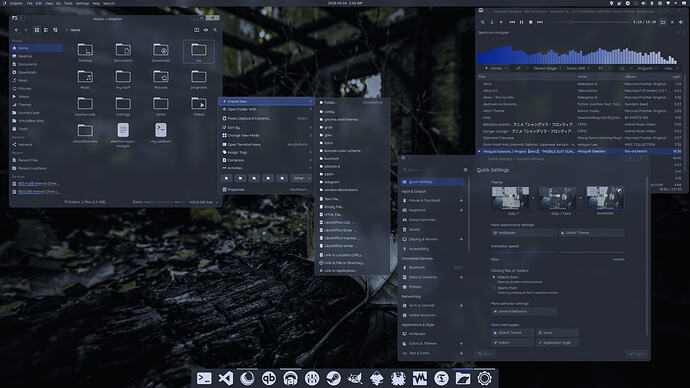
Task: Switch Dolphin to details tree view
Action: coord(55,30)
